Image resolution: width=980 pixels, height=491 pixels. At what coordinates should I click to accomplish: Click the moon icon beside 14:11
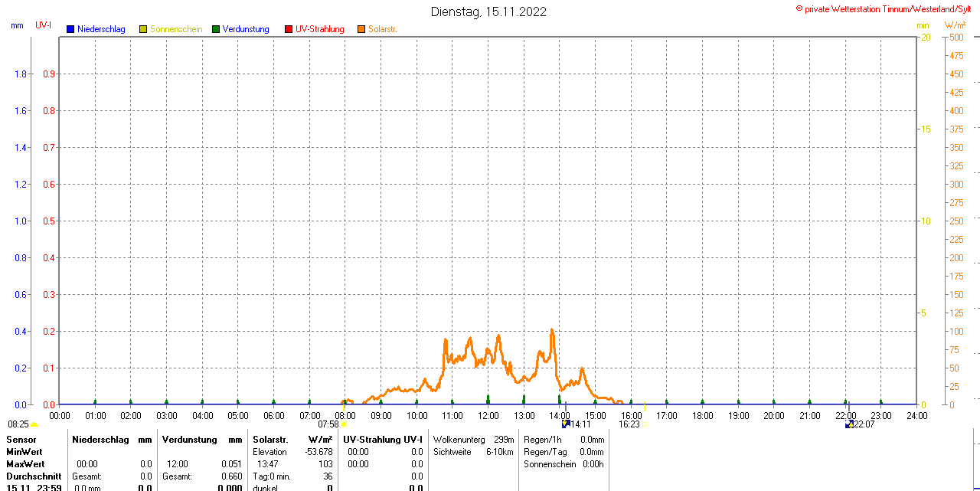(566, 424)
